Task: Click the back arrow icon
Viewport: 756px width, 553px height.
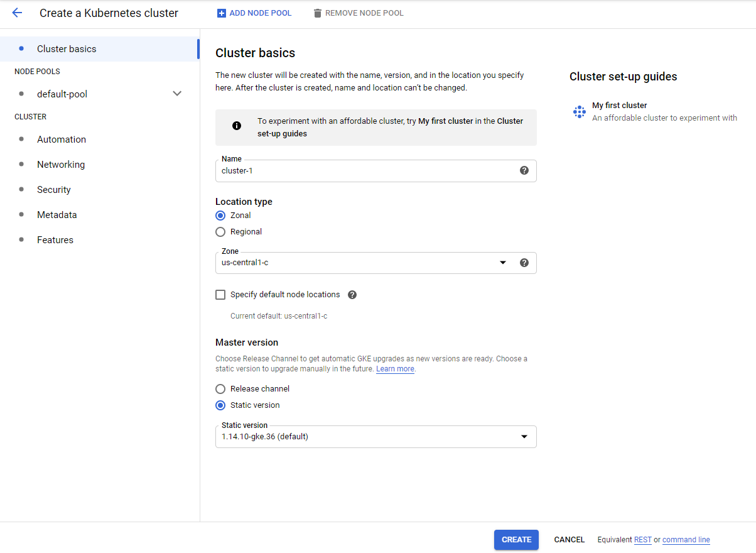Action: click(x=17, y=13)
